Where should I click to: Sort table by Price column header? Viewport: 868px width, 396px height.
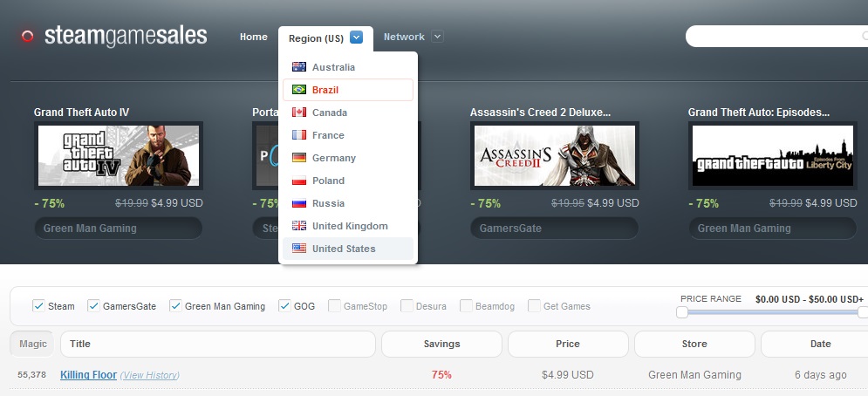tap(568, 344)
